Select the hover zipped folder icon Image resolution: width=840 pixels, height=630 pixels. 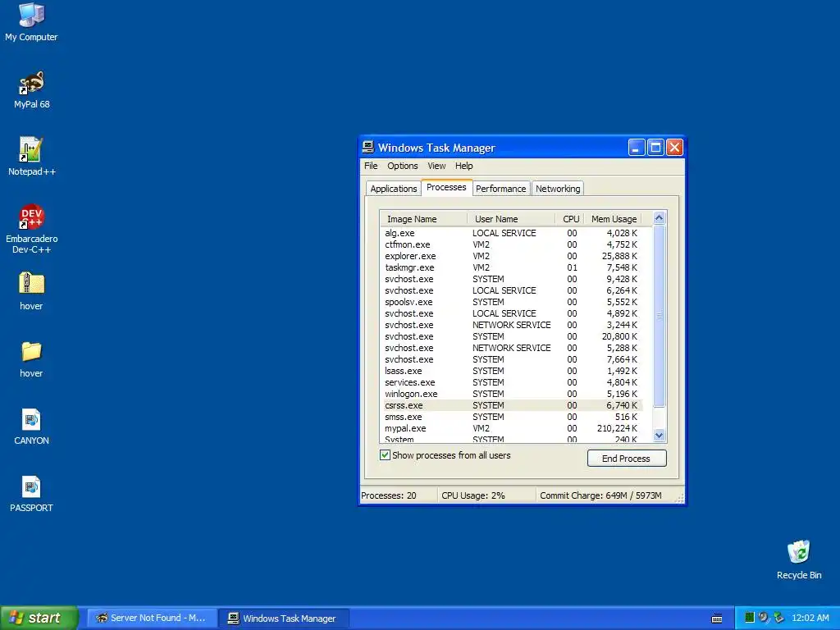coord(31,291)
